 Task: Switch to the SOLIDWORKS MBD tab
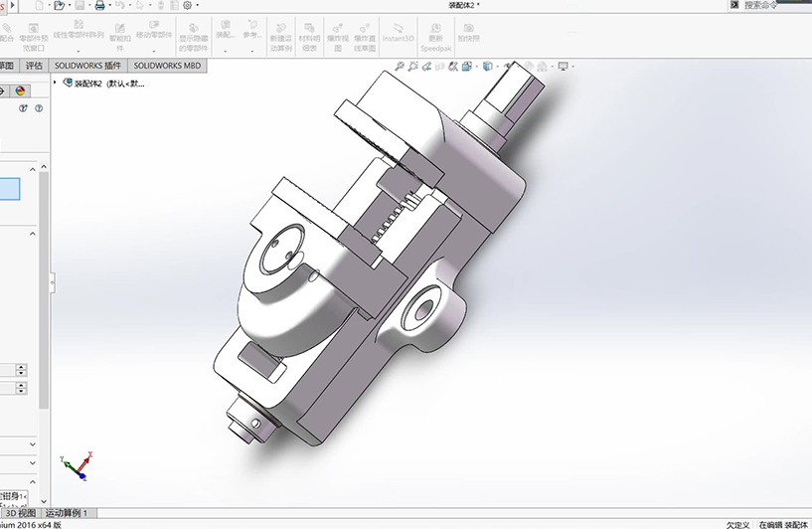tap(167, 66)
